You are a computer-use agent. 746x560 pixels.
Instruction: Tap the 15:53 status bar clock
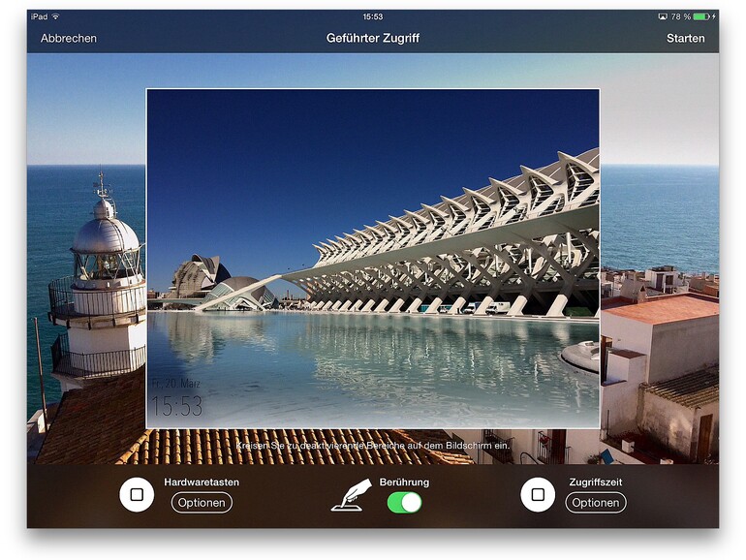[x=373, y=16]
